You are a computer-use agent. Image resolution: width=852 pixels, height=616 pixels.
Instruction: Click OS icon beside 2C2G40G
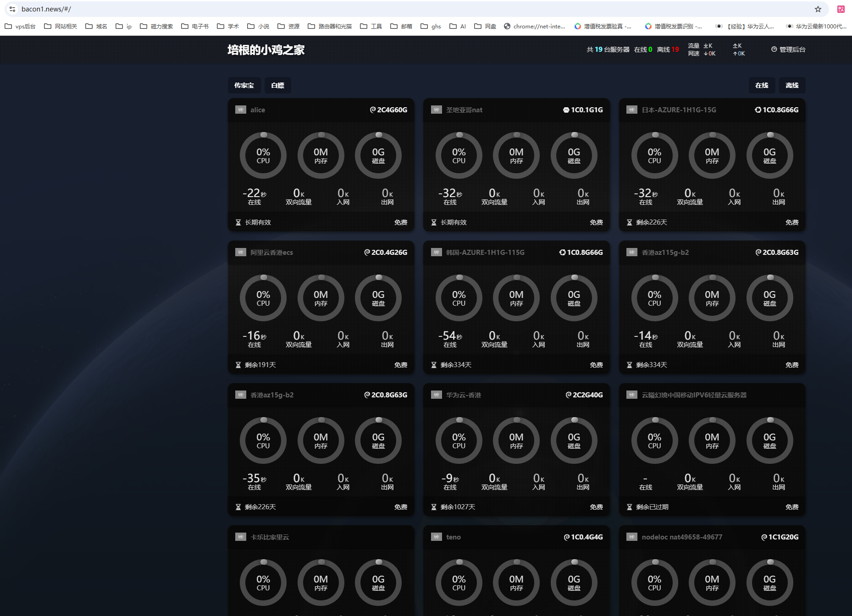click(x=569, y=395)
